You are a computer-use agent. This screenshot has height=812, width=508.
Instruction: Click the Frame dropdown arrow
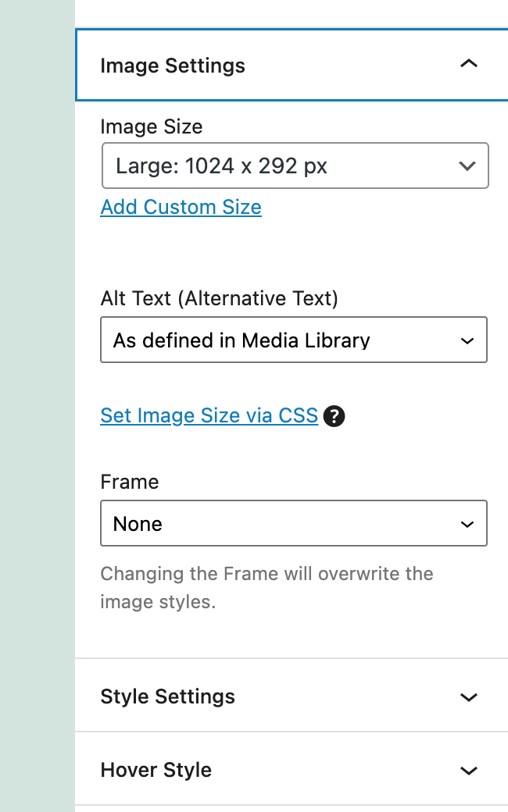467,524
